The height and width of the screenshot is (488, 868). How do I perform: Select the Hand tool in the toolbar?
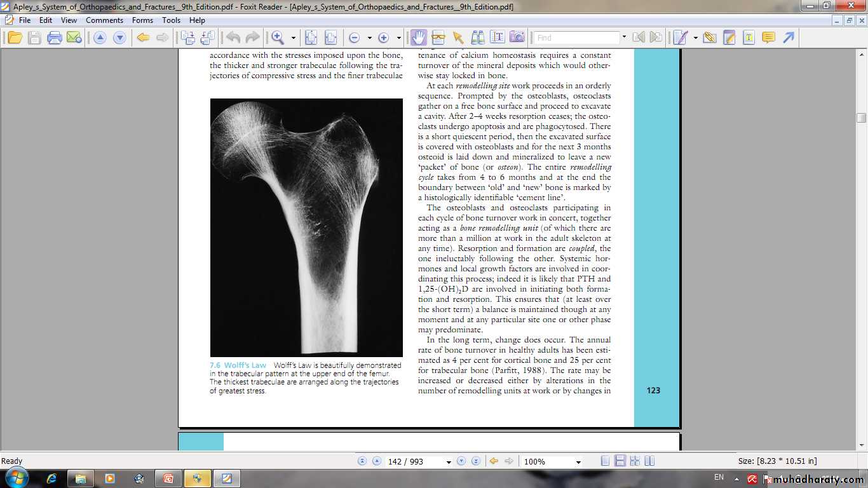(x=418, y=38)
